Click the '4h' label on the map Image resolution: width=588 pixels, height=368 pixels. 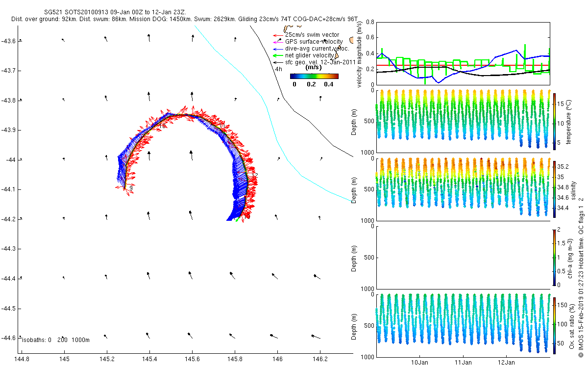278,69
